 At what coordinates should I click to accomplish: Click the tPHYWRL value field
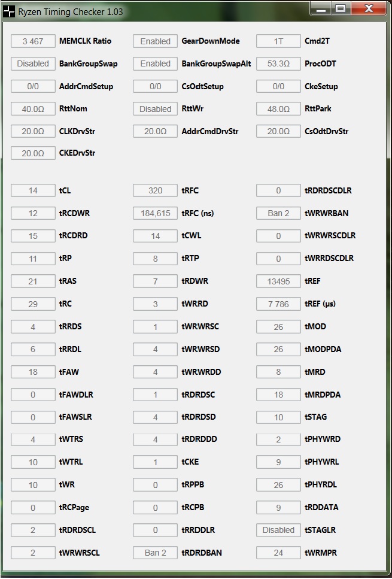pos(278,462)
